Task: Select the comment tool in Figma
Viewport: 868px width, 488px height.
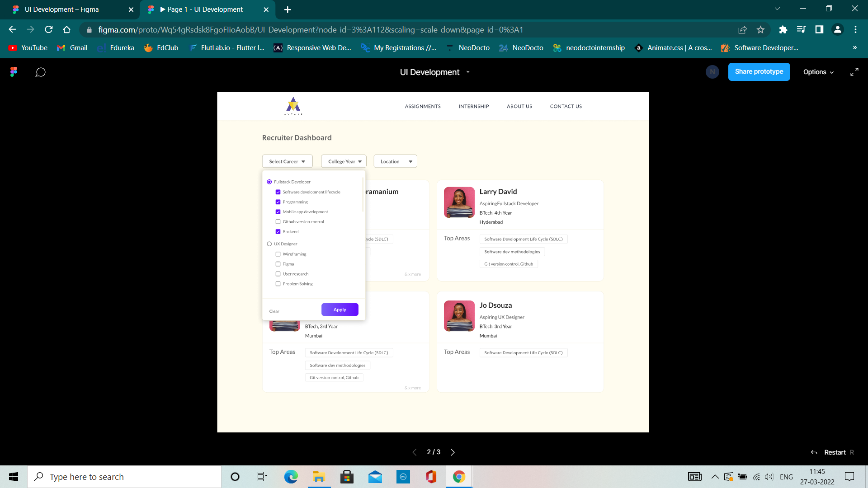Action: pyautogui.click(x=40, y=72)
